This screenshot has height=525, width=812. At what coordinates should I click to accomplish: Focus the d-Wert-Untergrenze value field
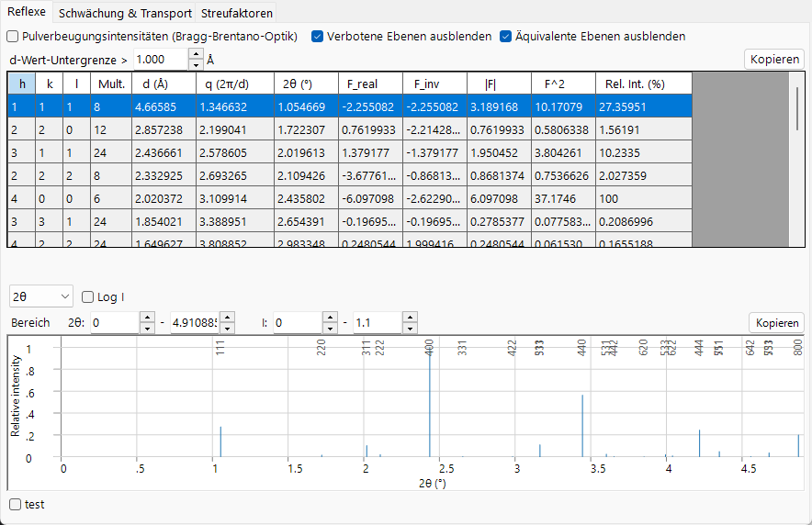pos(161,60)
